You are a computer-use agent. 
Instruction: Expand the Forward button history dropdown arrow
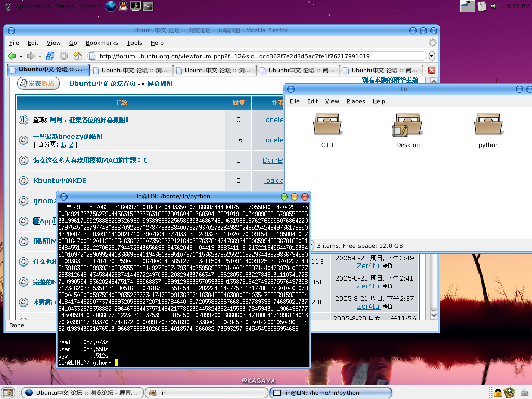tap(40, 56)
